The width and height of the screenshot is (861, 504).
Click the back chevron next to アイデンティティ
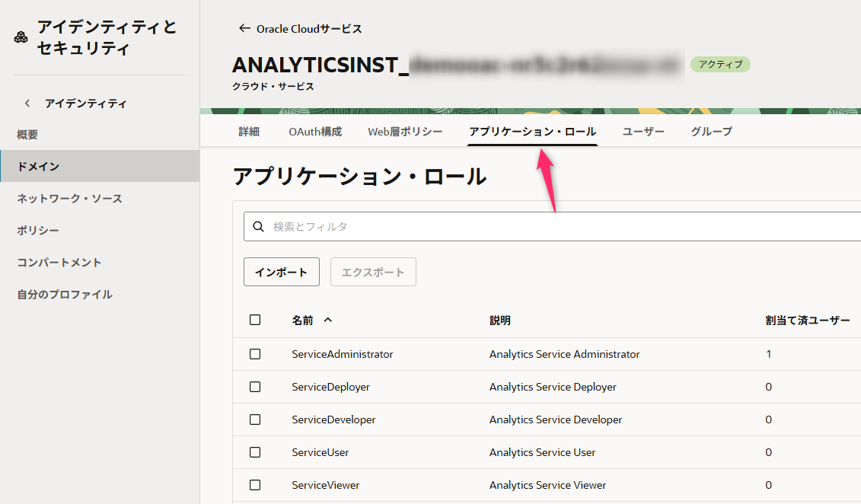click(x=27, y=104)
